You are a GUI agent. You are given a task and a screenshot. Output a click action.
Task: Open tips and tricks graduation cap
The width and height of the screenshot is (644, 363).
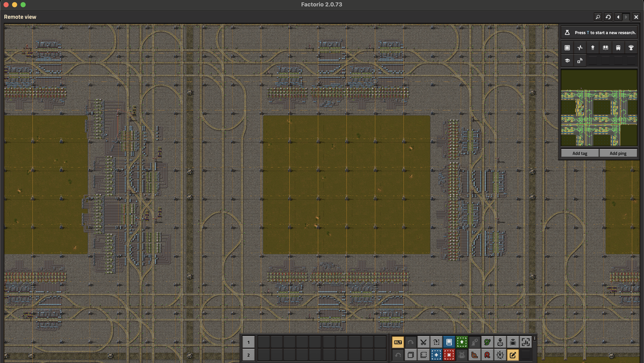pos(567,60)
